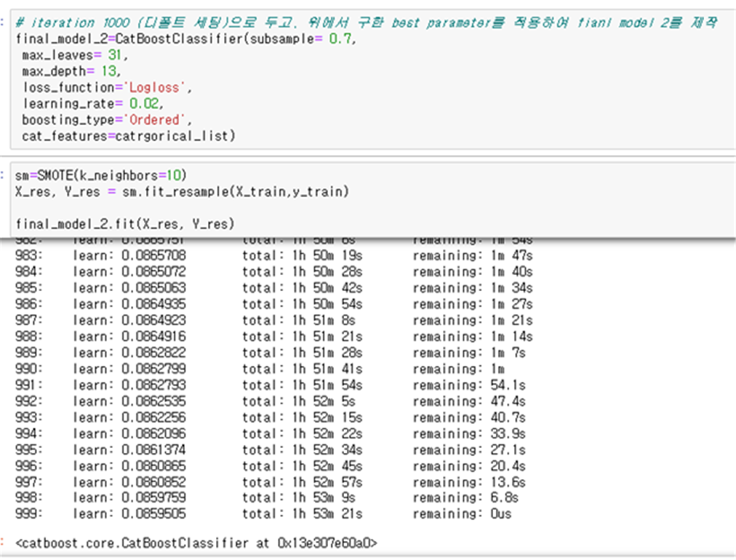This screenshot has height=560, width=736.
Task: Click output row 994 remaining 33.9s
Action: tap(469, 433)
